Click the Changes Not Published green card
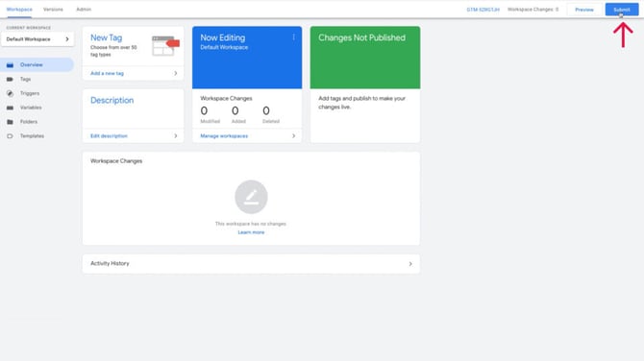The width and height of the screenshot is (644, 361). coord(365,58)
